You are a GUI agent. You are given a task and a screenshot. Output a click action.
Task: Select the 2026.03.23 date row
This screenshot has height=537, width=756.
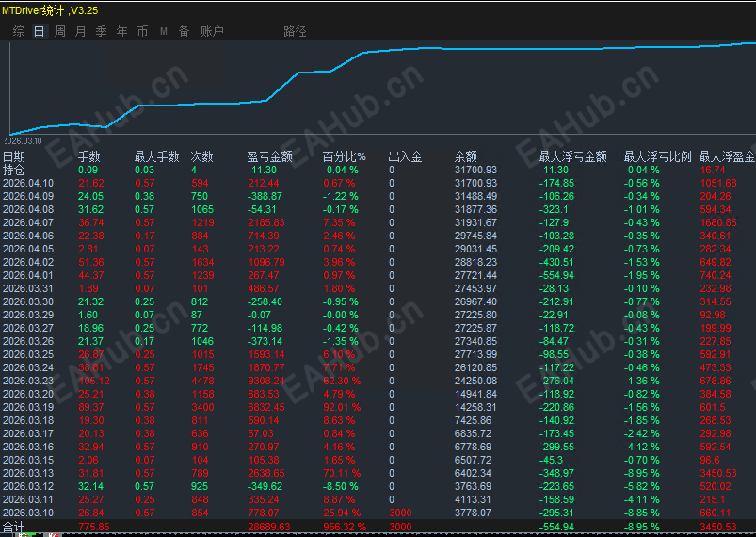point(378,381)
